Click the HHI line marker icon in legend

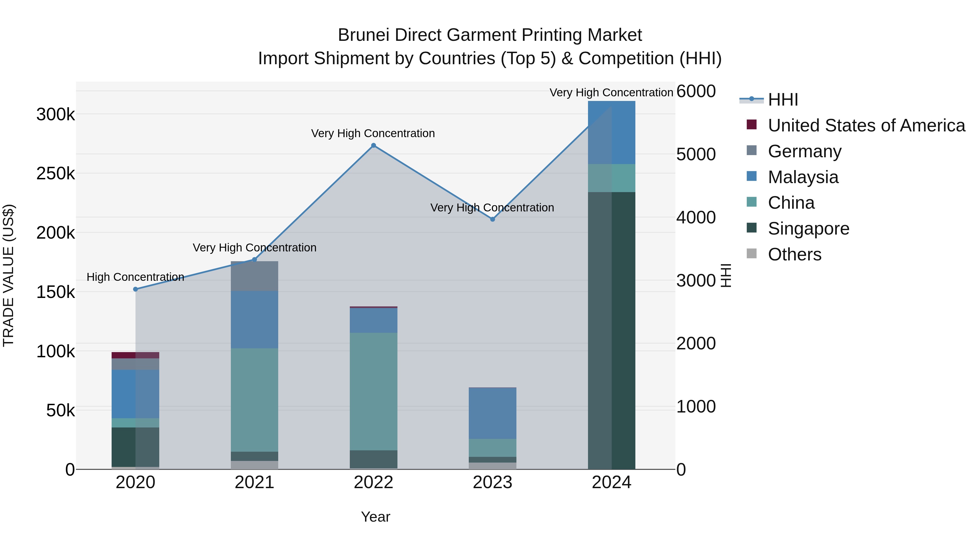coord(752,99)
